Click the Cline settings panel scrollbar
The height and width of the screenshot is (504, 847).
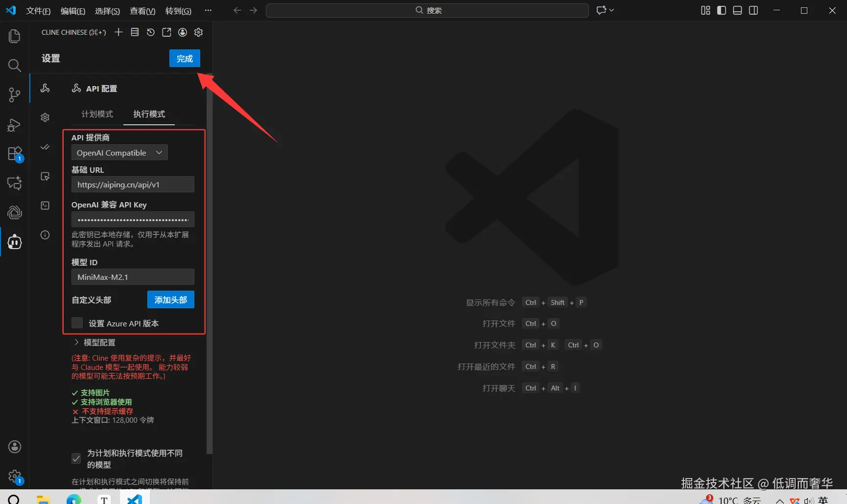pos(210,264)
